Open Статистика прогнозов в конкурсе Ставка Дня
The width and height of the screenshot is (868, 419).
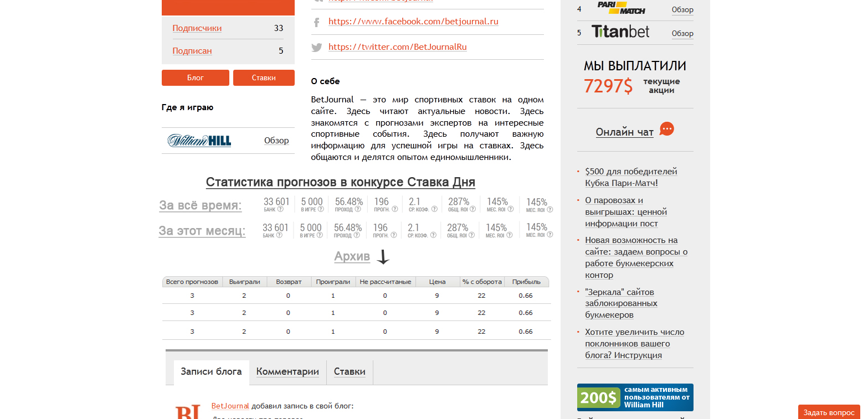pos(340,182)
